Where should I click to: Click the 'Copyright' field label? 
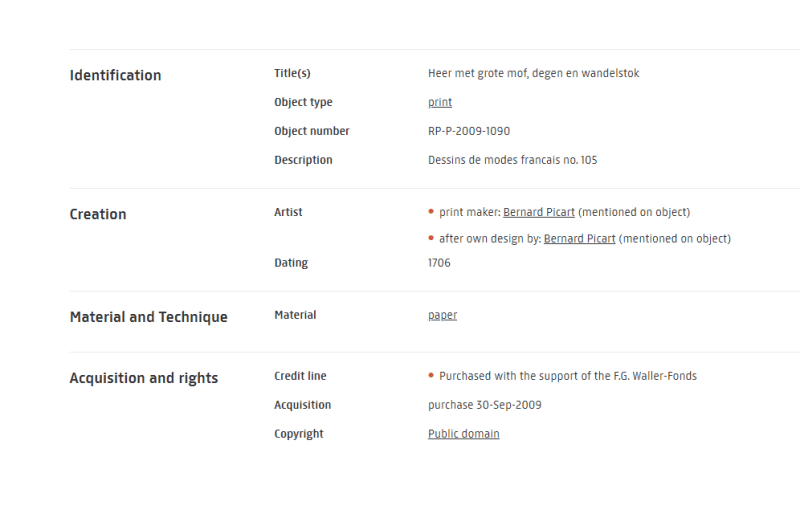pos(299,434)
